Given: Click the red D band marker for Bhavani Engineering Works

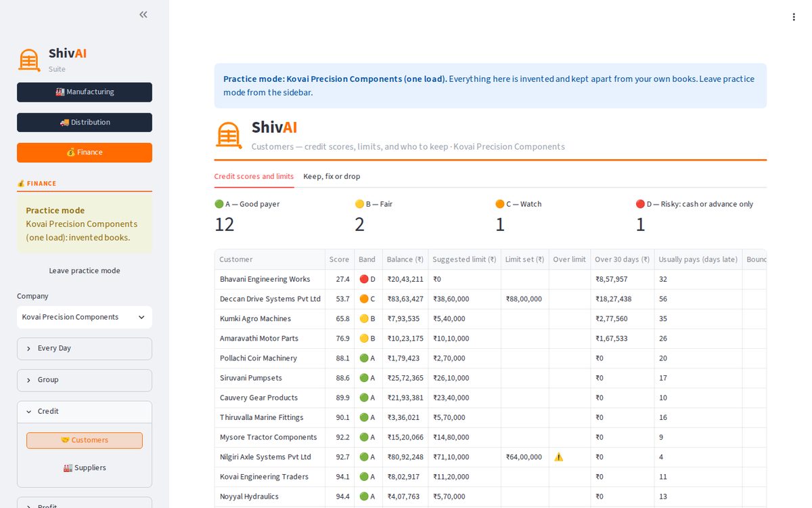Looking at the screenshot, I should (x=364, y=279).
